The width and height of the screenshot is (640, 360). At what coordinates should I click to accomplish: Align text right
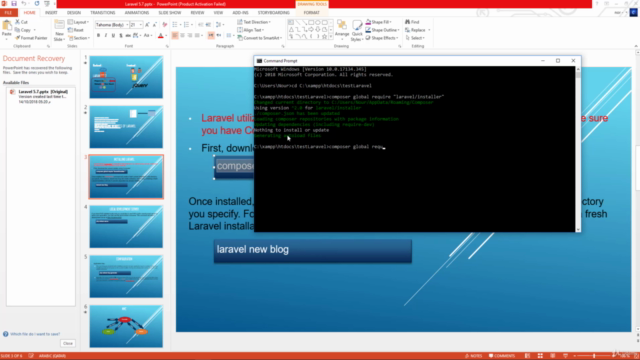pos(190,36)
